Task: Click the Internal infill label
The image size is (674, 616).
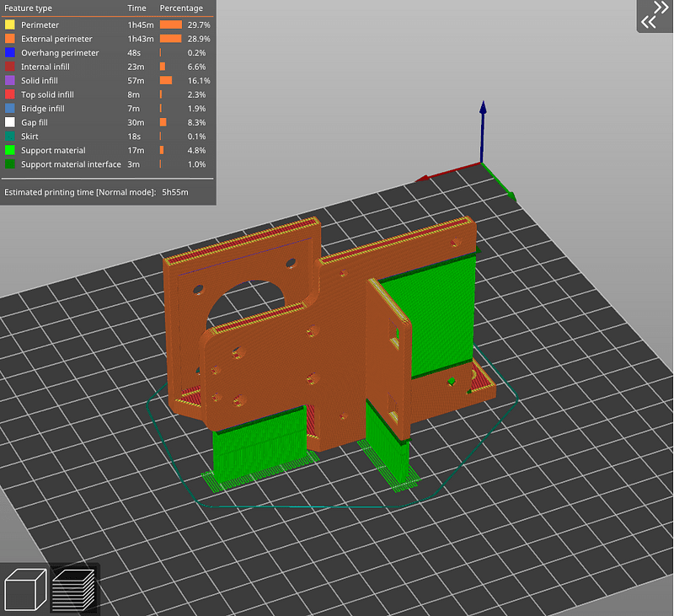Action: (45, 67)
